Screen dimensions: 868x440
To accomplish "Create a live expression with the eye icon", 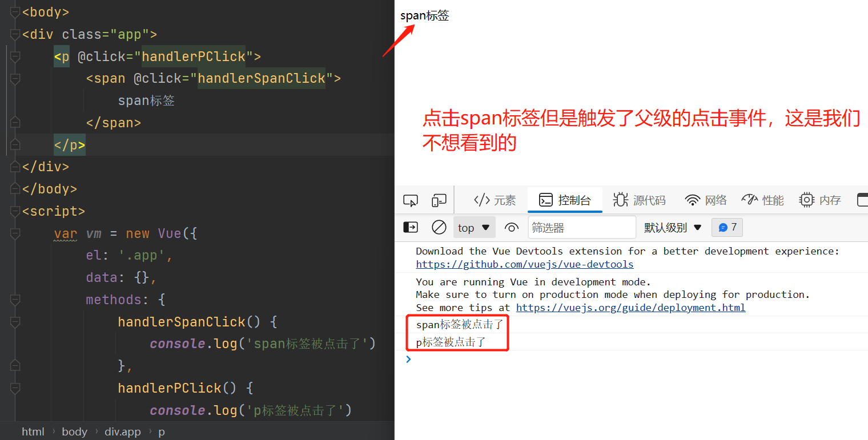I will click(x=511, y=228).
